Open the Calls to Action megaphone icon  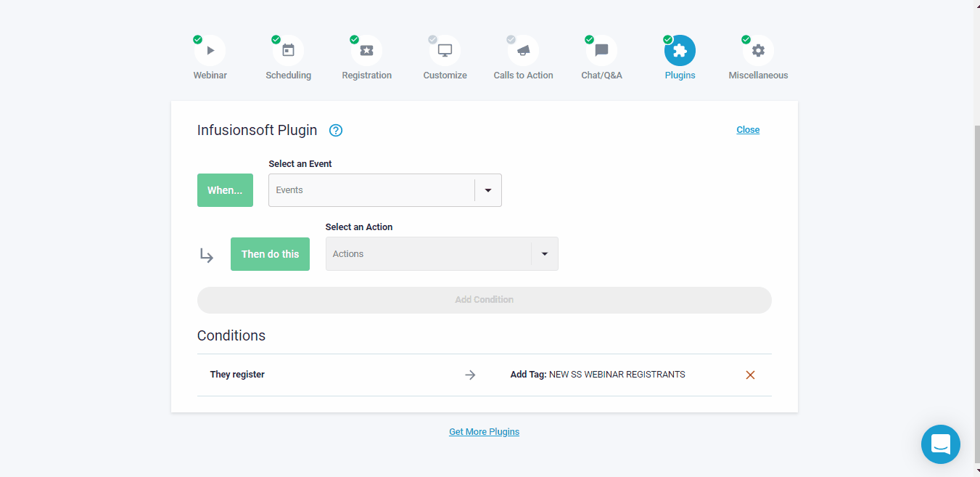[x=524, y=51]
